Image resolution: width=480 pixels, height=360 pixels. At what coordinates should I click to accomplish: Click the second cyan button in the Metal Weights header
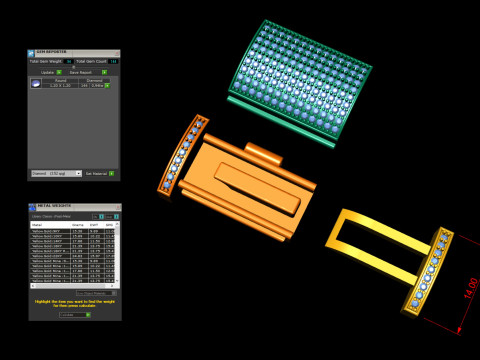click(x=116, y=217)
